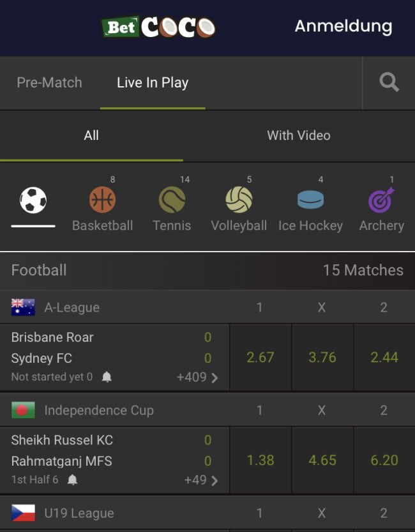
Task: Select draw odds 4.65 for Independence Cup
Action: pos(322,460)
